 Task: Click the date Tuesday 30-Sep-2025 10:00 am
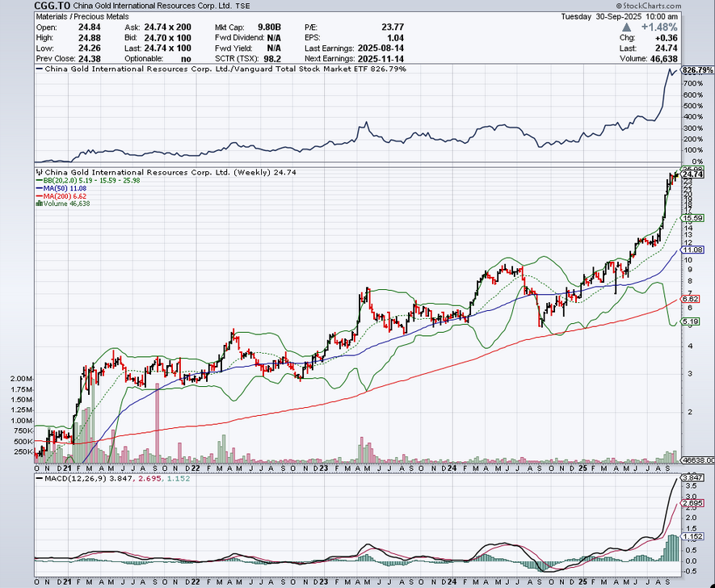pyautogui.click(x=619, y=16)
